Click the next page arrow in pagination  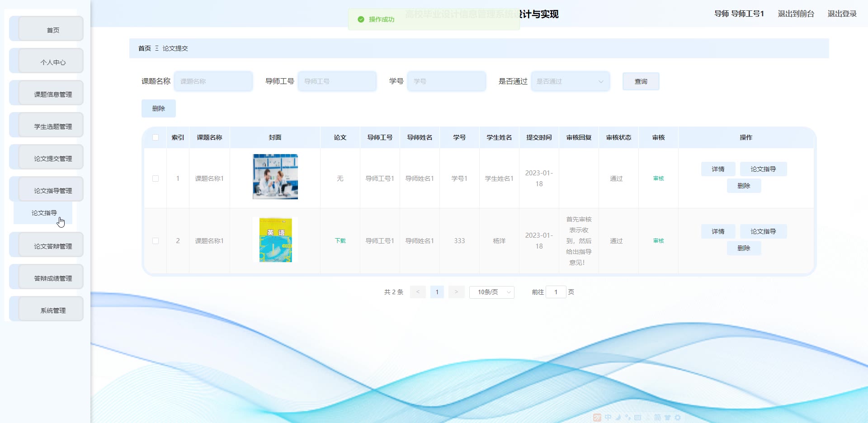tap(456, 292)
